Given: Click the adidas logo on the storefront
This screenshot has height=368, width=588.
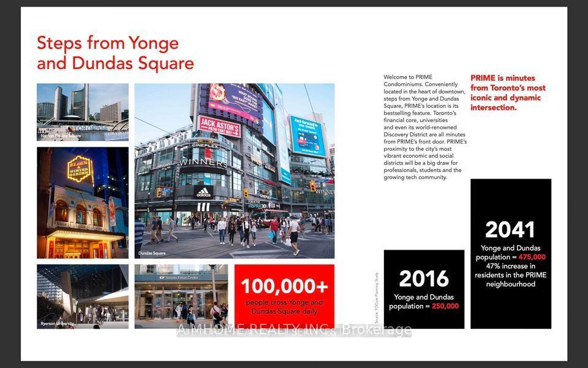Looking at the screenshot, I should [203, 192].
